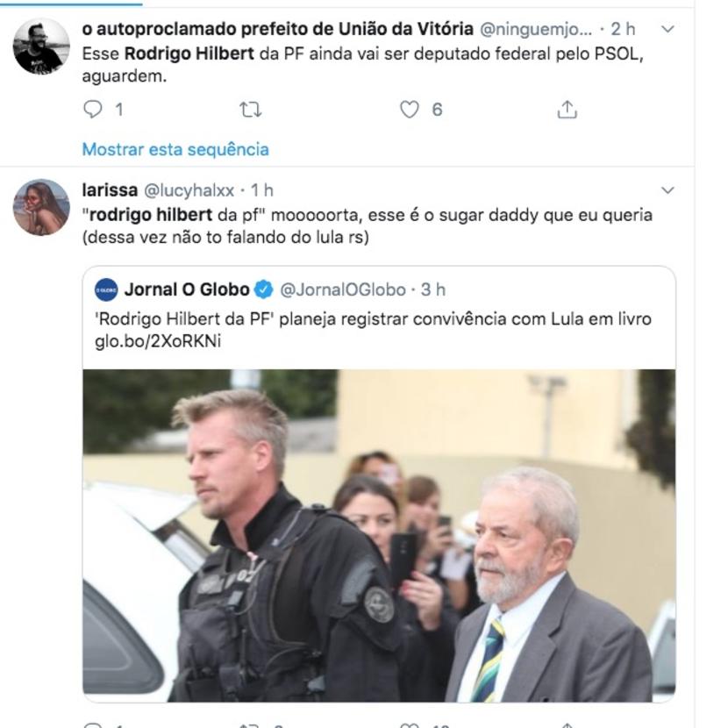Open the @lucyhalxx handle
721x728 pixels.
click(189, 190)
